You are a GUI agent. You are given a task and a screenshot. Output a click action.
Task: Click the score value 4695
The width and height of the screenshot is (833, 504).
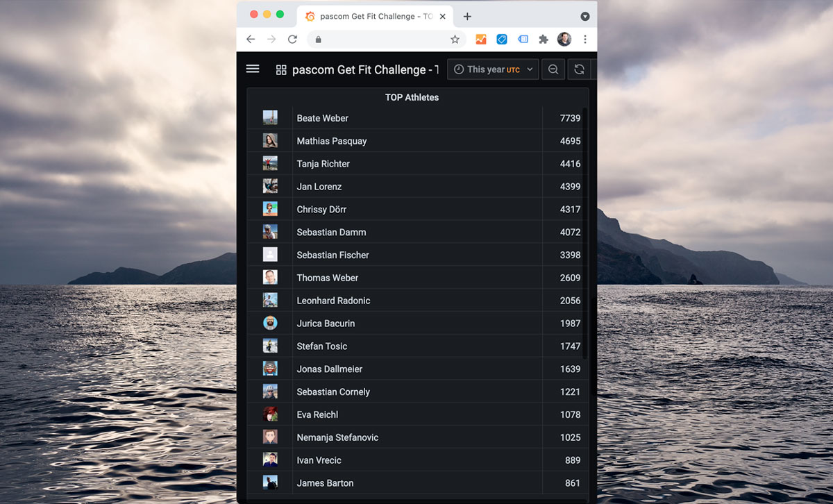[x=571, y=141]
